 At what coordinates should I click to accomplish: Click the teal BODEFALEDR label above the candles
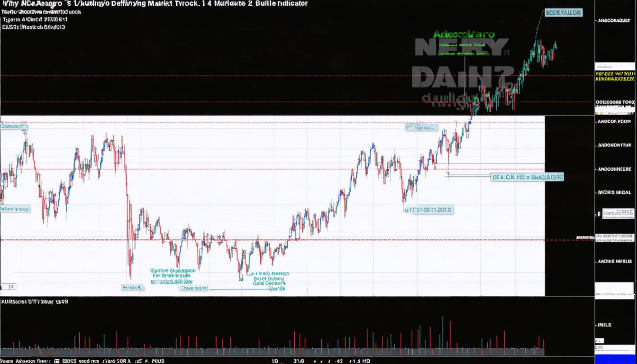pyautogui.click(x=563, y=13)
